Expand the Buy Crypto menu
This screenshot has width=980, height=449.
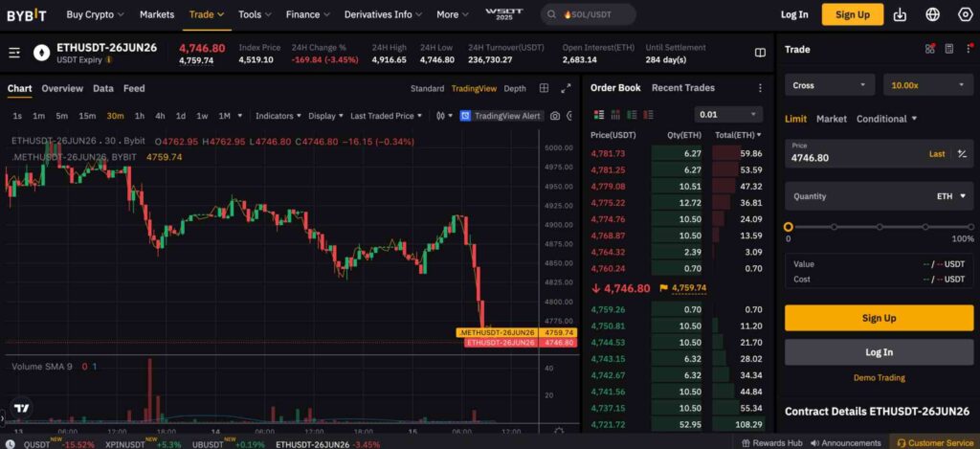coord(95,14)
